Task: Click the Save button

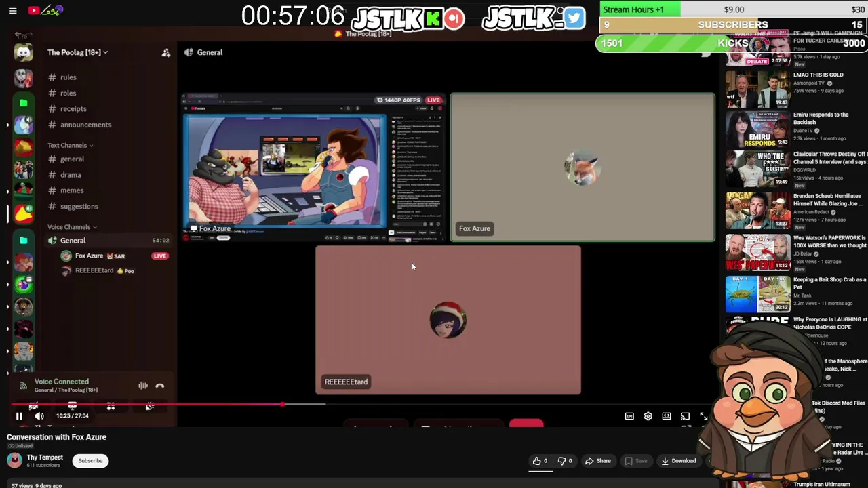Action: 635,461
